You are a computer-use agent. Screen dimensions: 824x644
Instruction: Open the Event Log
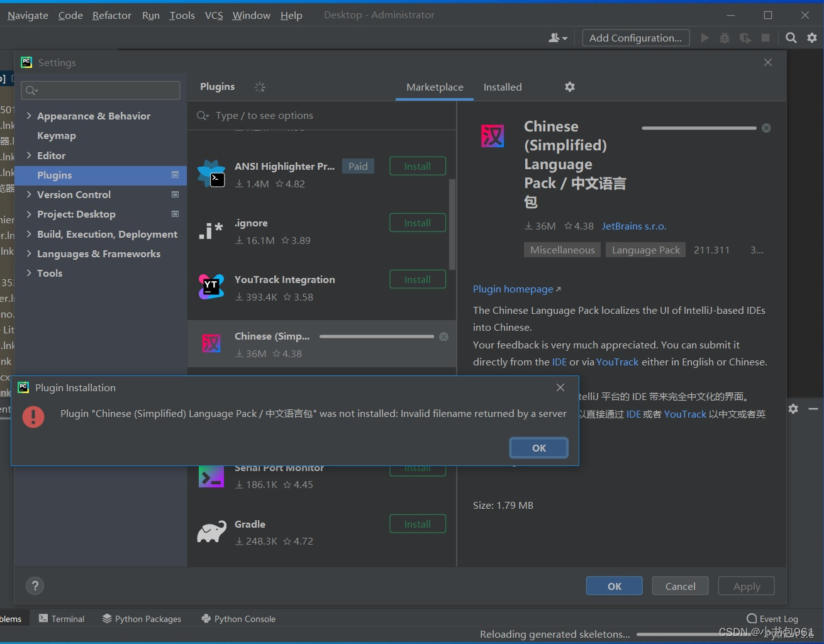772,619
